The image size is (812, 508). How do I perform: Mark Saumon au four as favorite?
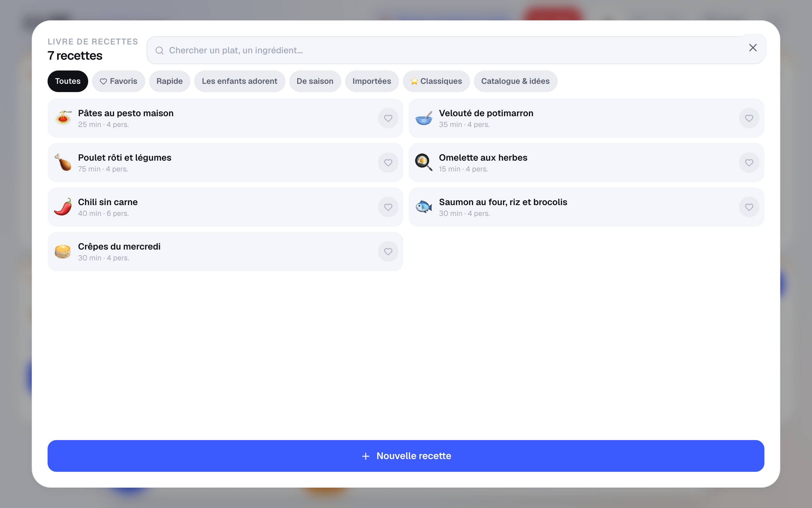(749, 207)
